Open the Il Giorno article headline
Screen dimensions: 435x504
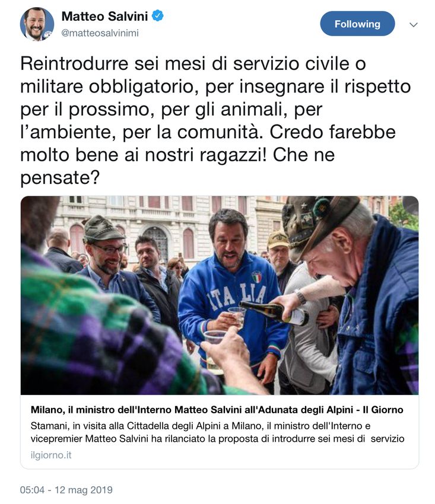pos(217,410)
